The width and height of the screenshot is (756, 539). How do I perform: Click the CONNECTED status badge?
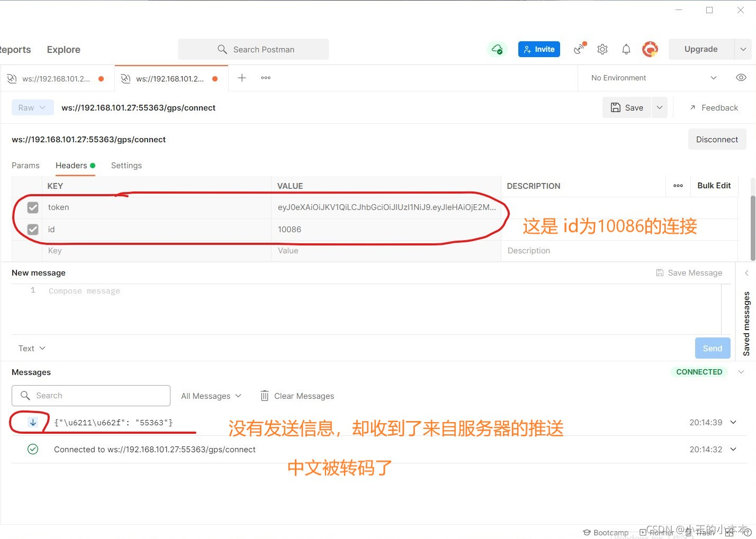(x=699, y=372)
